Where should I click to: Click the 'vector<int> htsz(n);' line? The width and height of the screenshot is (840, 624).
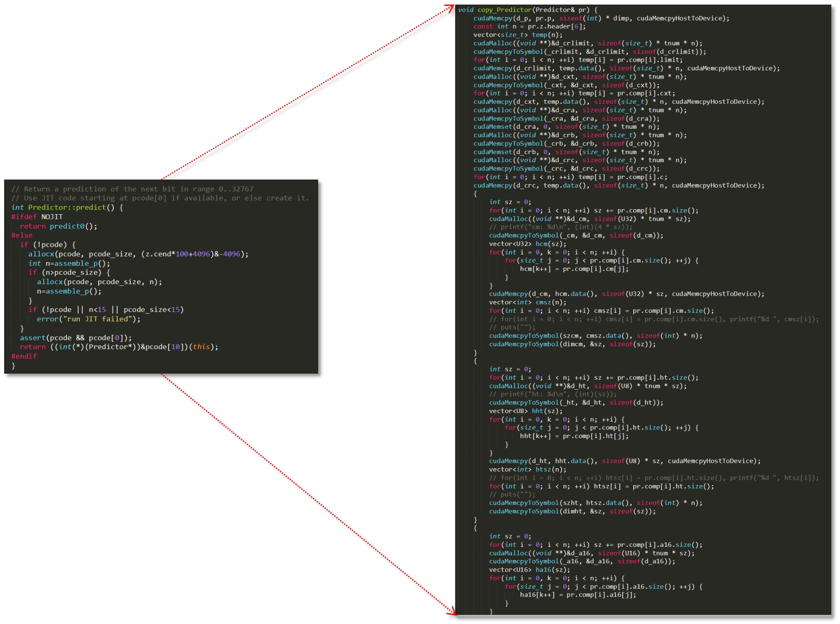point(528,470)
